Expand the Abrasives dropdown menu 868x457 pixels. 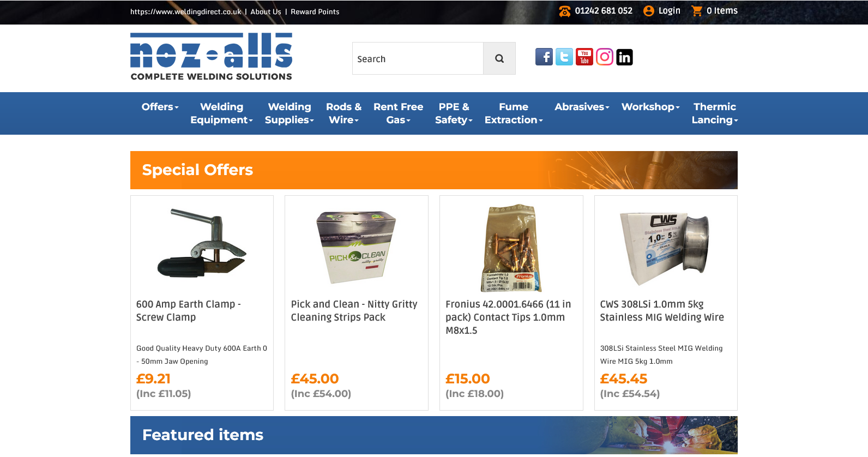click(x=582, y=107)
